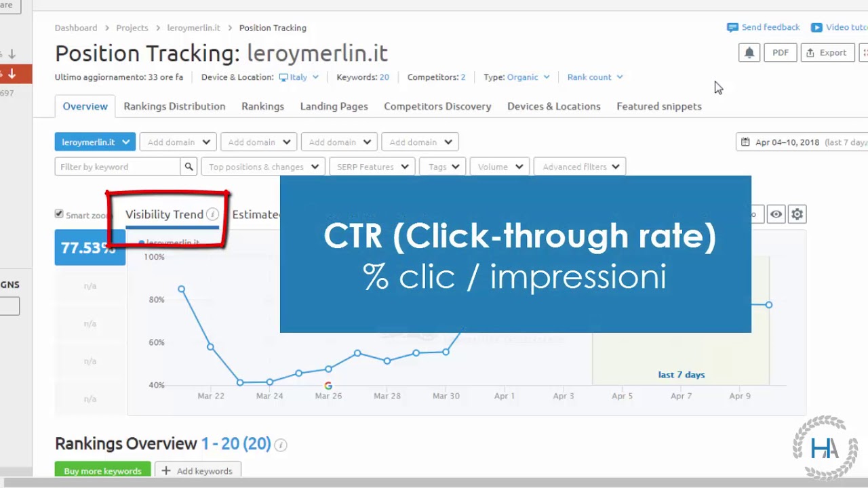The width and height of the screenshot is (868, 488).
Task: Click the search magnifier next to keyword filter
Action: (189, 167)
